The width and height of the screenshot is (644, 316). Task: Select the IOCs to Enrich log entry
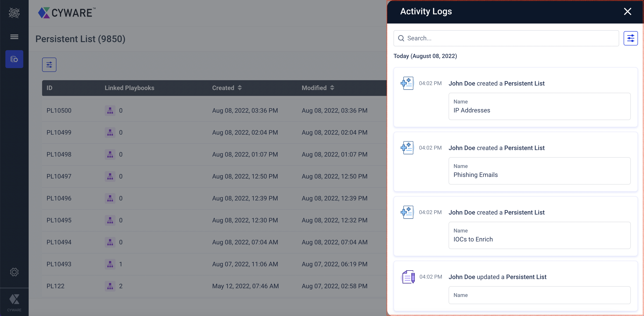pyautogui.click(x=473, y=239)
